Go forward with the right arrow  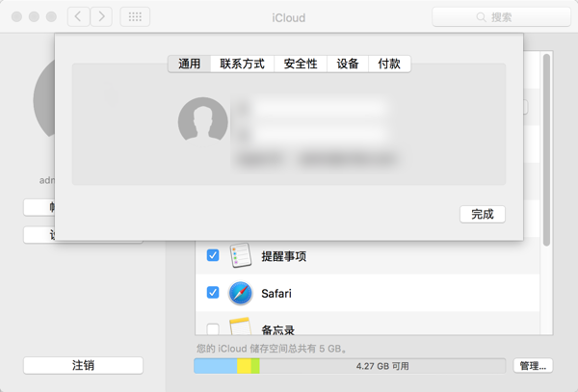tap(101, 16)
